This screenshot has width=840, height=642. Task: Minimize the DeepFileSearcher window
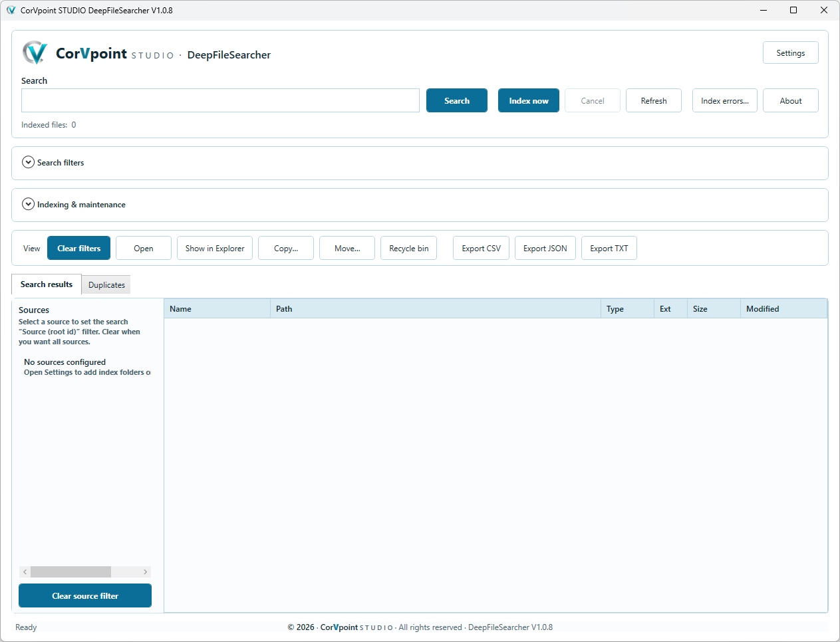pos(763,10)
